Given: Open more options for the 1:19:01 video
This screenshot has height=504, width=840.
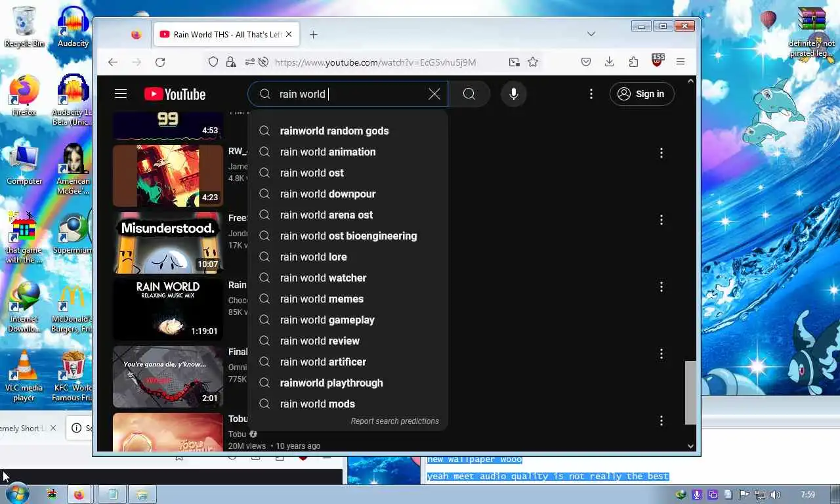Looking at the screenshot, I should pos(661,287).
